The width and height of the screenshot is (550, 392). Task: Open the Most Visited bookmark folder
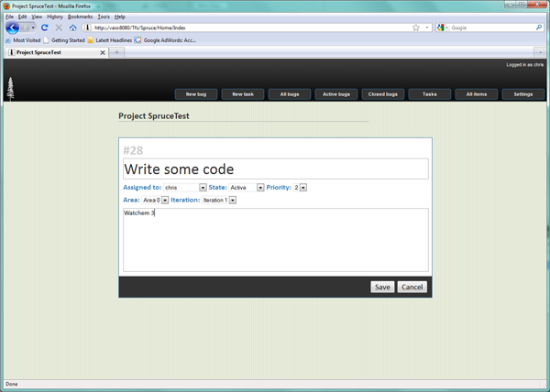tap(23, 40)
